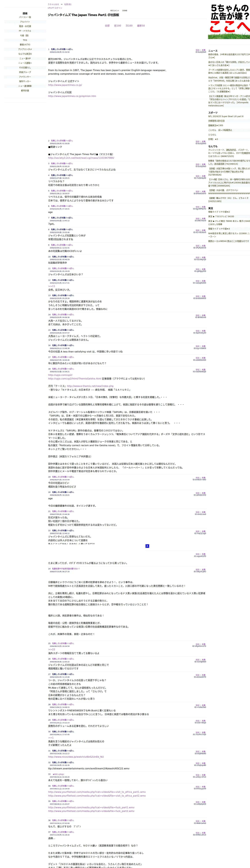Open the なんでも実況G board in sidebar
Screen dimensions: 250x868
(x=25, y=54)
